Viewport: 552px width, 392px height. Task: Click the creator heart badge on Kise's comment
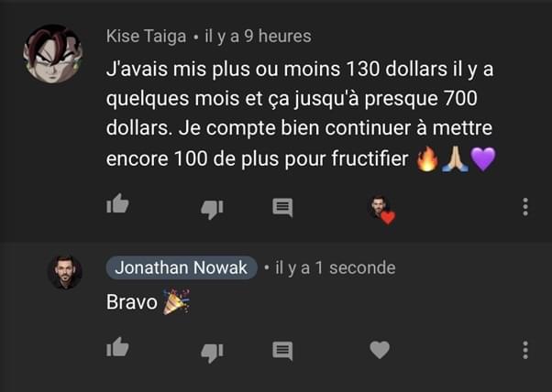coord(382,210)
